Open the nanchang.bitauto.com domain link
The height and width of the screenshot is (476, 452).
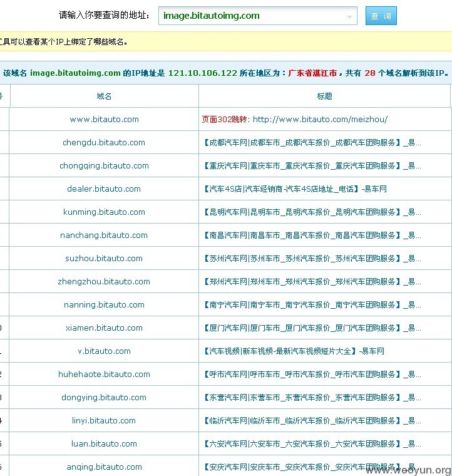(x=104, y=235)
